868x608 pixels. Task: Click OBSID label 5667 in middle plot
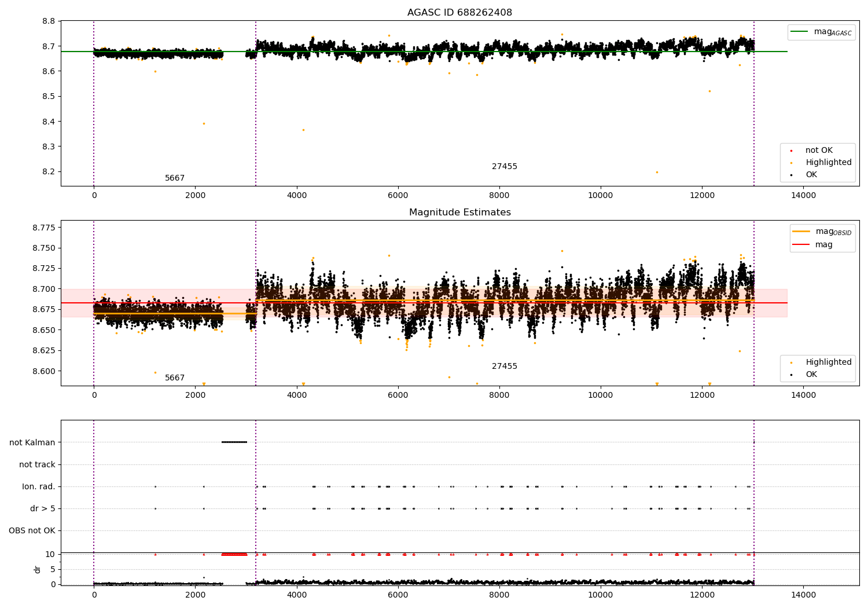pos(175,378)
